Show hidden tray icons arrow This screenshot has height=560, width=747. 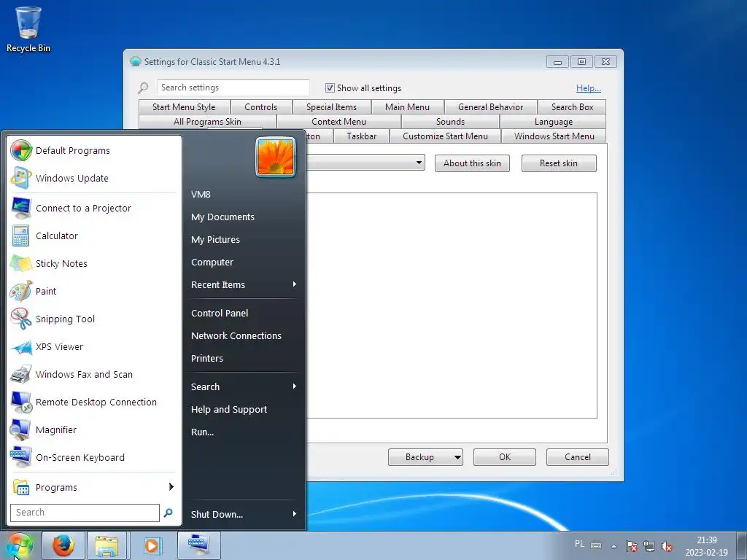[x=614, y=546]
